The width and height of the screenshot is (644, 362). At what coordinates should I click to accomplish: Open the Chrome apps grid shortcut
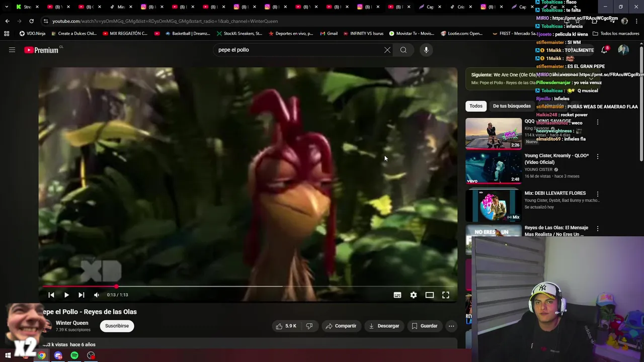coord(7,34)
